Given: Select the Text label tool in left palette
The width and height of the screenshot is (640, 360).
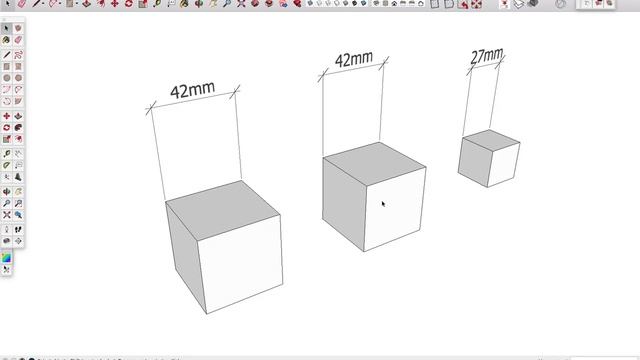Looking at the screenshot, I should point(18,165).
